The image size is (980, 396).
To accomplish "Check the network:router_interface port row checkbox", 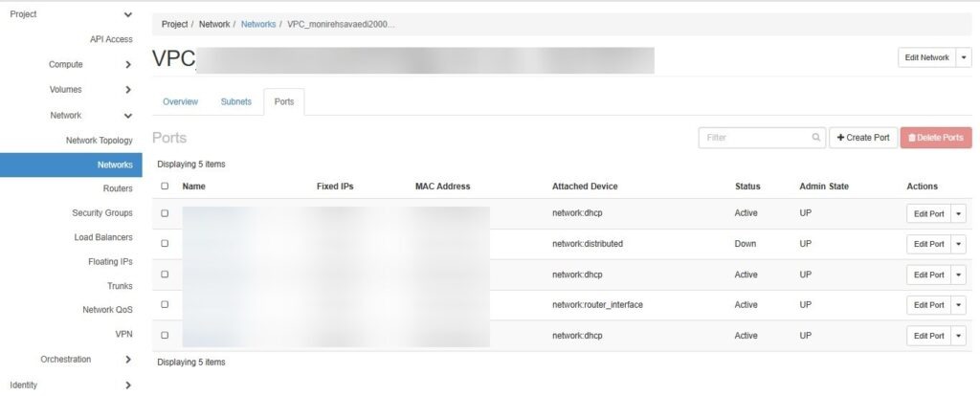I will tap(165, 305).
